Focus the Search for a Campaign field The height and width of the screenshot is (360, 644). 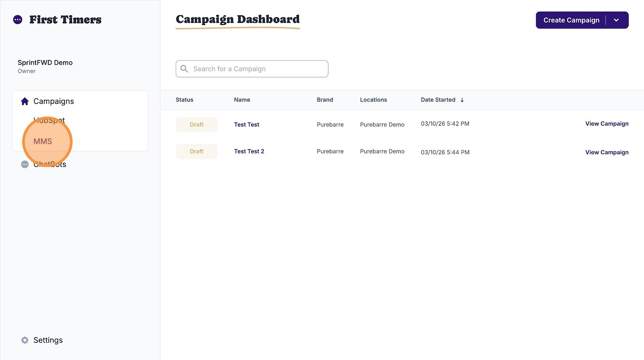[252, 69]
